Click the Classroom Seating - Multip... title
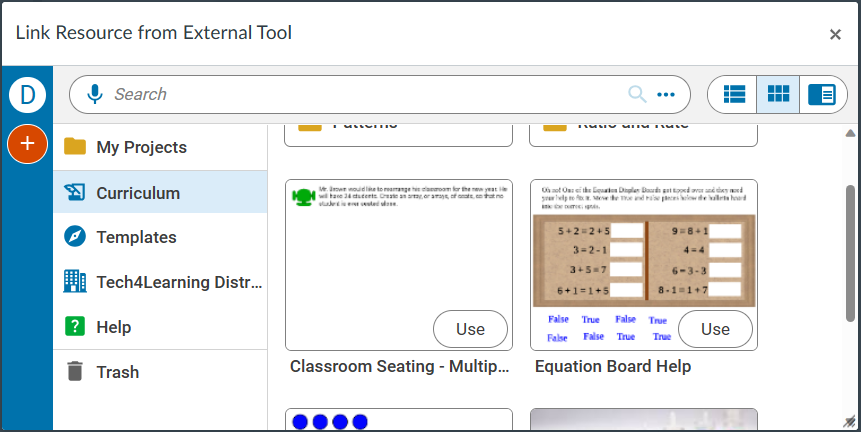This screenshot has width=861, height=432. point(399,367)
